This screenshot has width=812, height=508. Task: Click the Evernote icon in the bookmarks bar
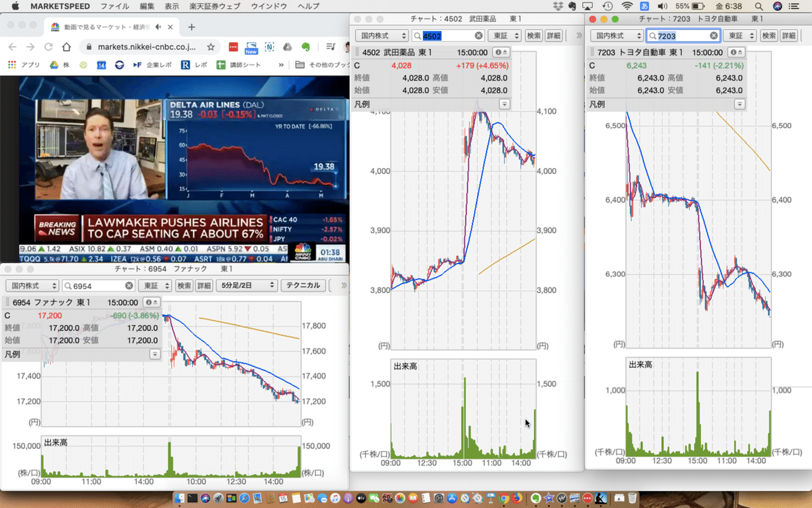[306, 47]
